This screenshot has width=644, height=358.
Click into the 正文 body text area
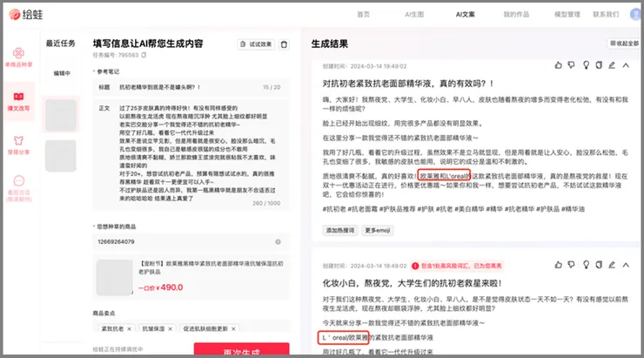pos(191,153)
